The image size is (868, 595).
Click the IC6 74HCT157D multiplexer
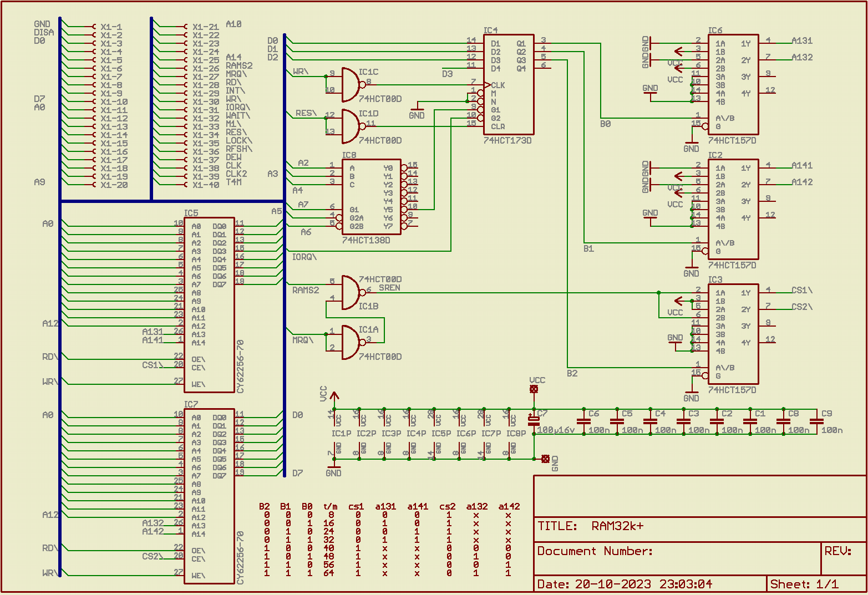(x=733, y=85)
